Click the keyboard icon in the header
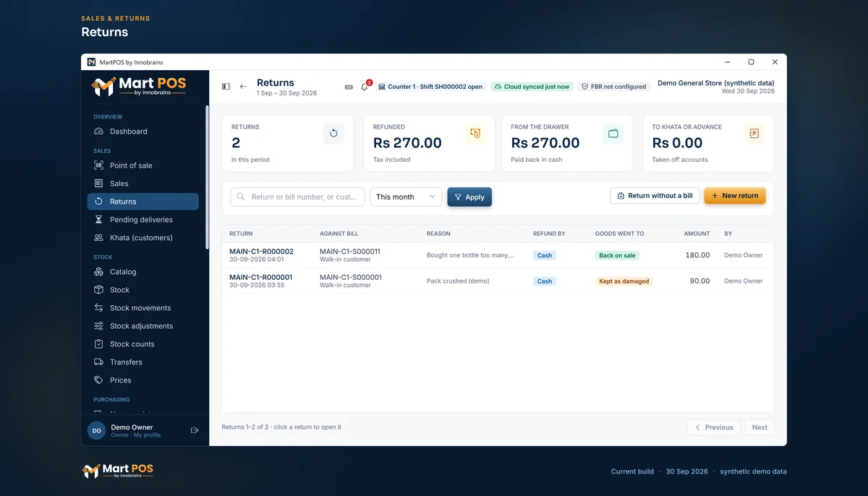 349,87
